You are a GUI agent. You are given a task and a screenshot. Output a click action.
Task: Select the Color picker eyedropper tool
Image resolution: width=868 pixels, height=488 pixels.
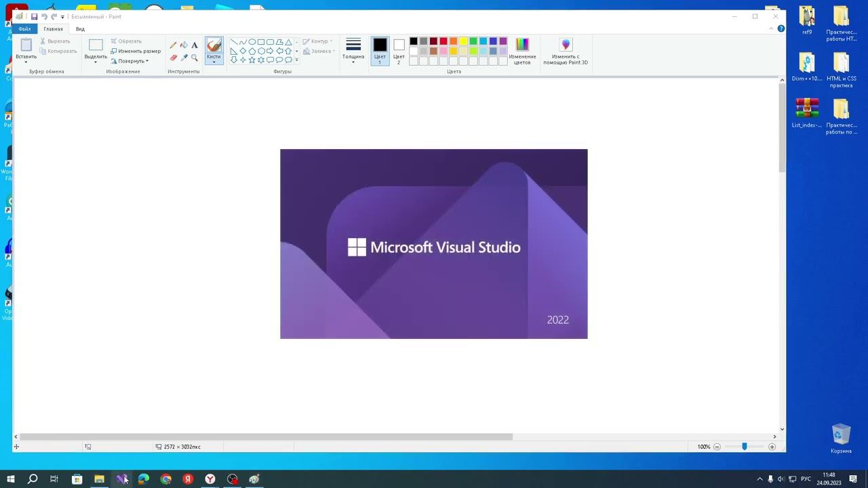184,58
